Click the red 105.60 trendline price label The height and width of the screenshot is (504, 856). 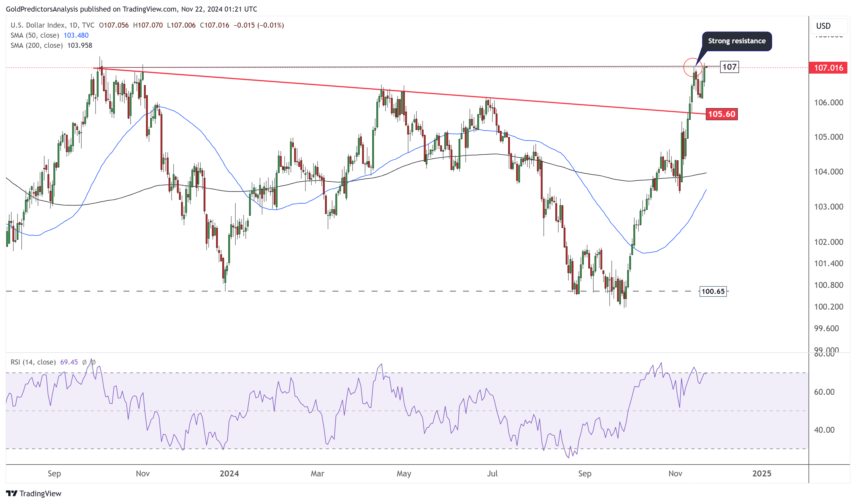(x=722, y=114)
